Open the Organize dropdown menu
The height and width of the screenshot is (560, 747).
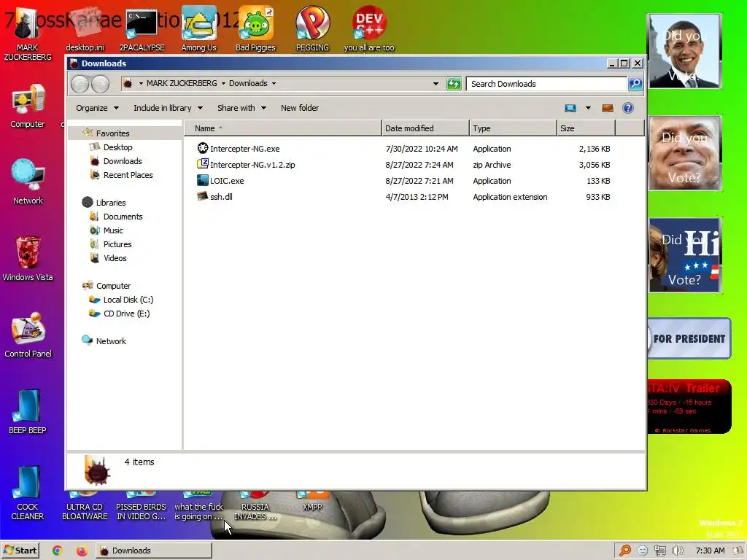coord(97,108)
